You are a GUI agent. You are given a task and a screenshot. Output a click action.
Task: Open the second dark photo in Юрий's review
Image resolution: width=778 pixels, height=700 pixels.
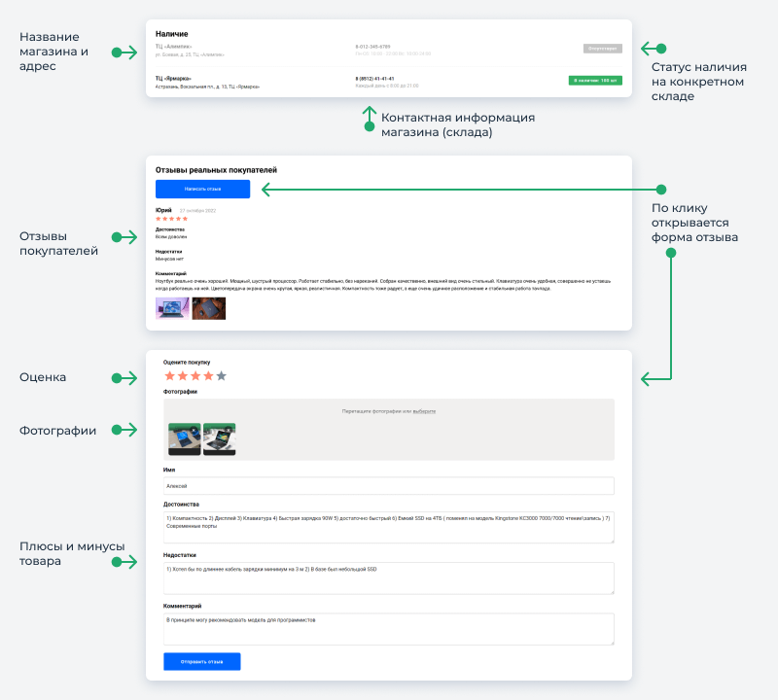[209, 308]
